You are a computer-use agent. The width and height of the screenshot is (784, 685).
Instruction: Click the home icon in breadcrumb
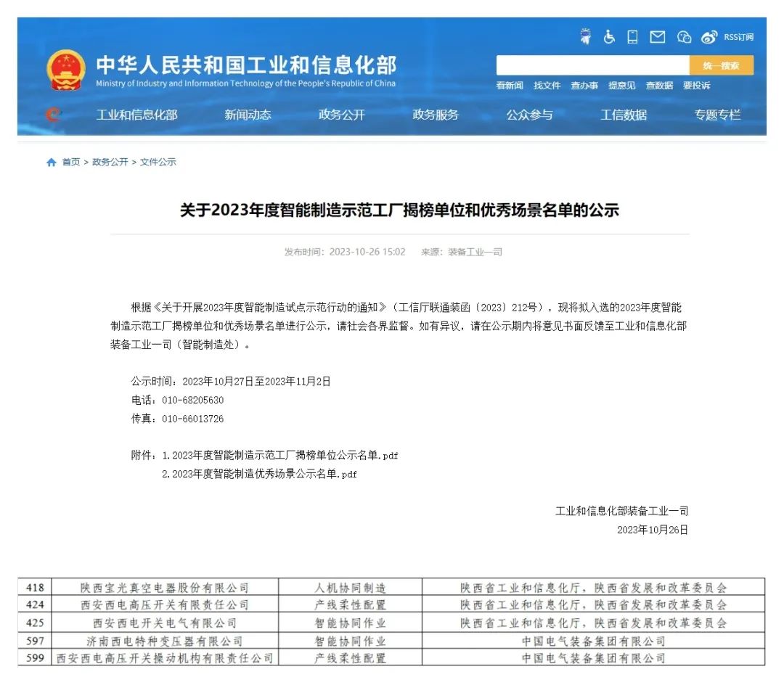click(52, 163)
